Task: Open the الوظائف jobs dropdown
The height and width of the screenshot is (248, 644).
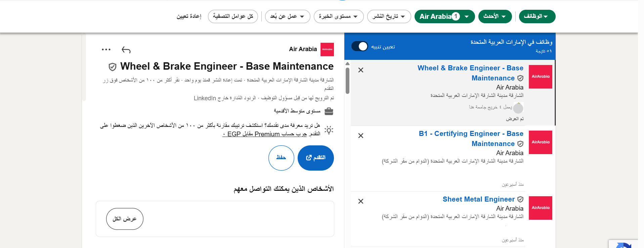Action: click(537, 16)
